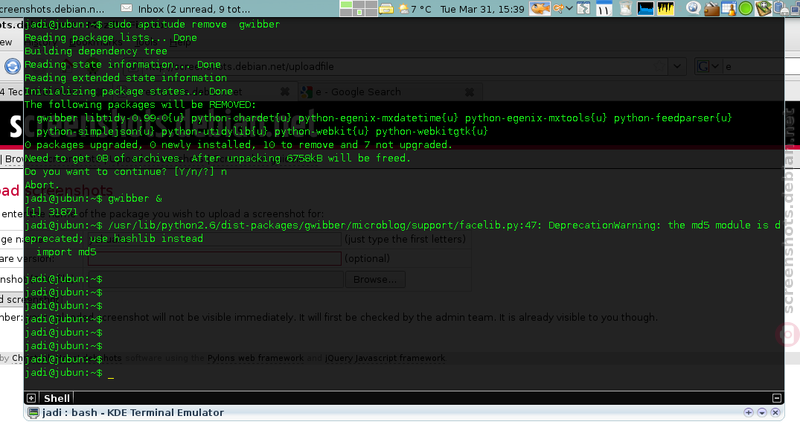
Task: Open the brown wallet tray icon
Action: coord(711,9)
